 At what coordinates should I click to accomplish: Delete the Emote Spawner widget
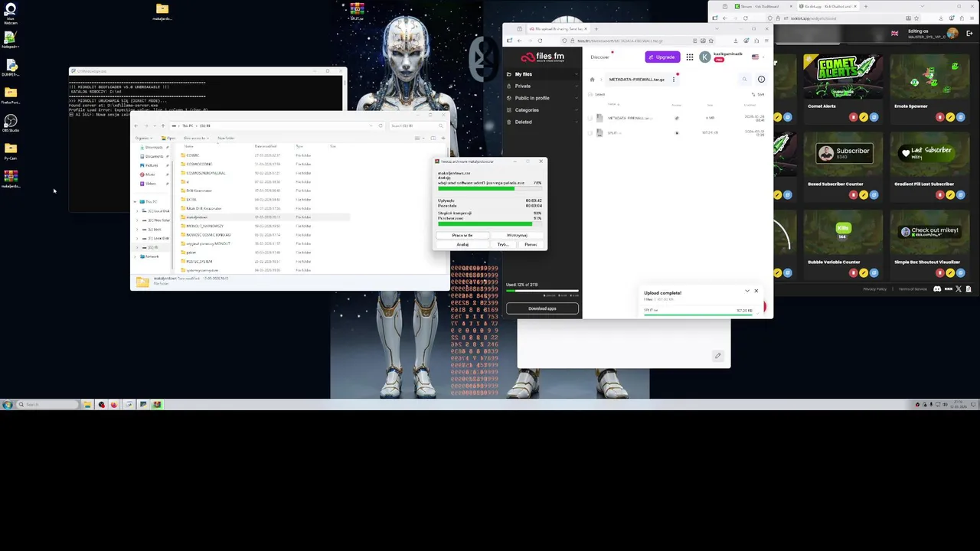point(940,117)
